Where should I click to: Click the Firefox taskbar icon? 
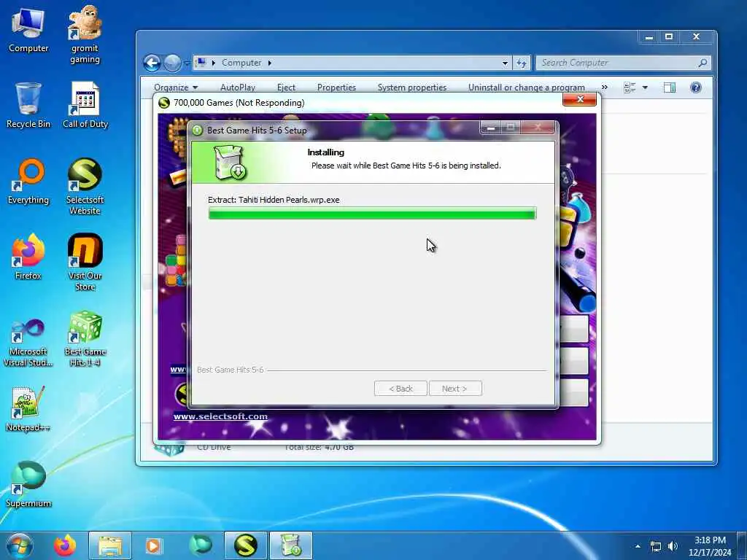pos(65,545)
